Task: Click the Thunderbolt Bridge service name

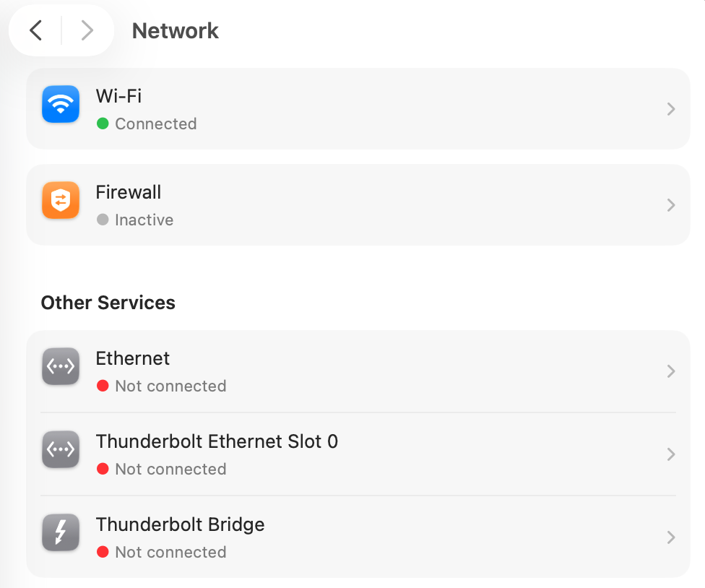Action: tap(180, 524)
